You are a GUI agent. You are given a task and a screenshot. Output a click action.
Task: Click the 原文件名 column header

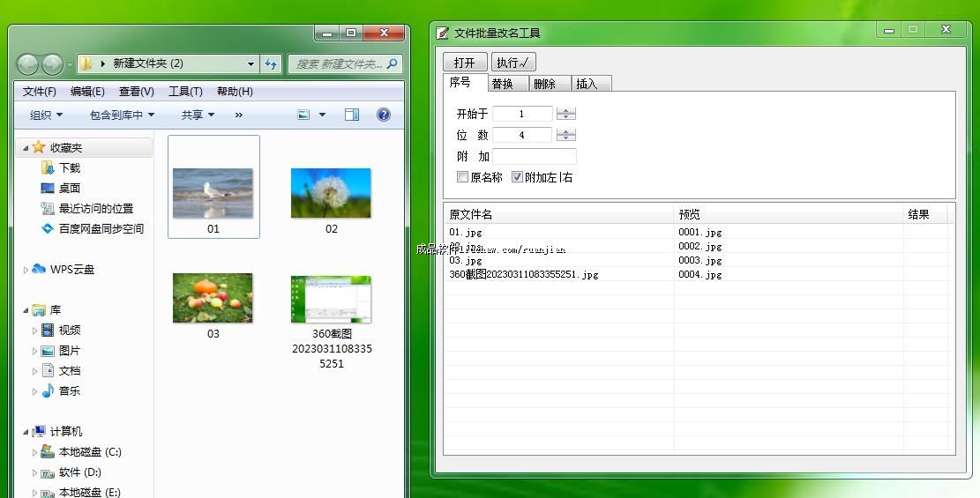pos(558,214)
